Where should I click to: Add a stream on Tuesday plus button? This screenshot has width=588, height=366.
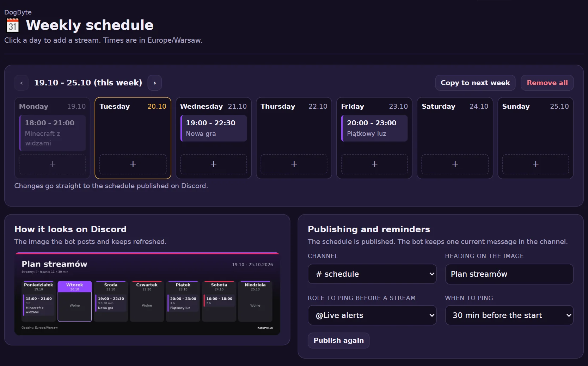pos(133,164)
